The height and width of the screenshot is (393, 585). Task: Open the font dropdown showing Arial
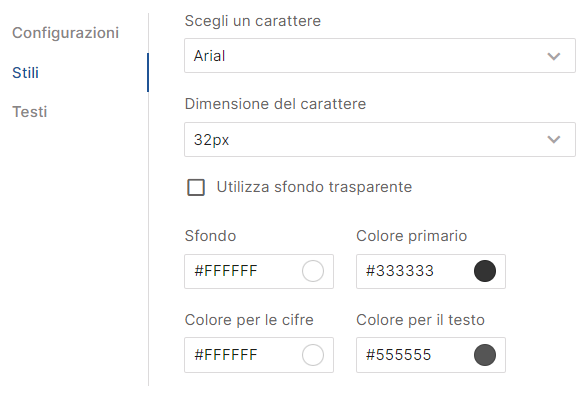[380, 56]
